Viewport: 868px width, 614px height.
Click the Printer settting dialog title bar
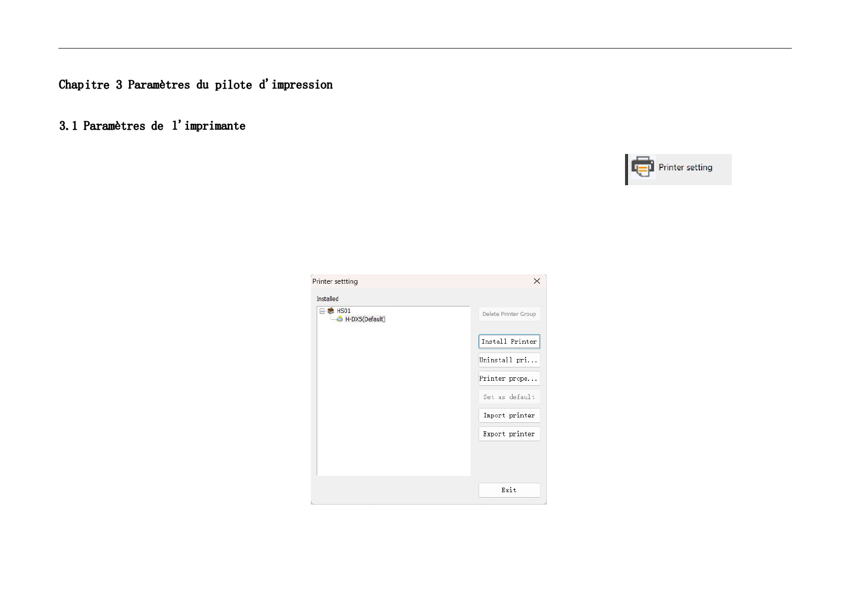coord(421,281)
